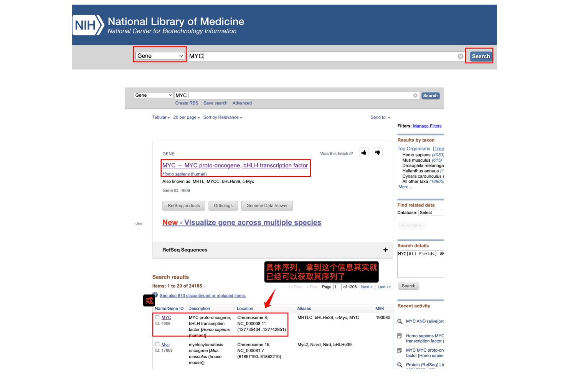588x377 pixels.
Task: Click the Save search link
Action: [x=215, y=103]
